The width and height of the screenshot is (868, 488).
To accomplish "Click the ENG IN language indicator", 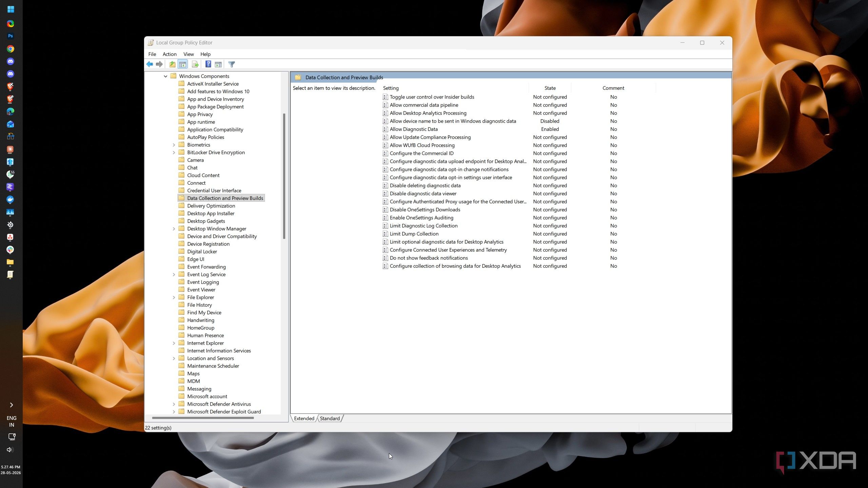I will coord(11,421).
